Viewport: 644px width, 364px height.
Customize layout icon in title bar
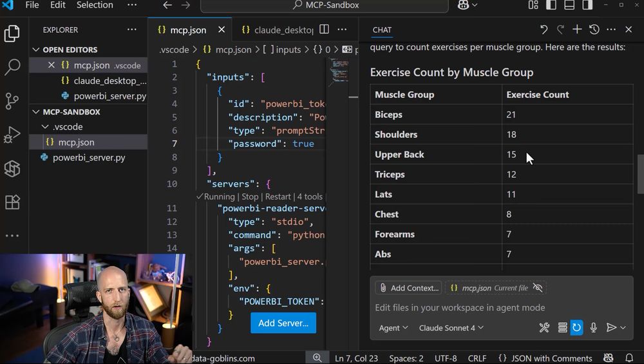coord(533,5)
